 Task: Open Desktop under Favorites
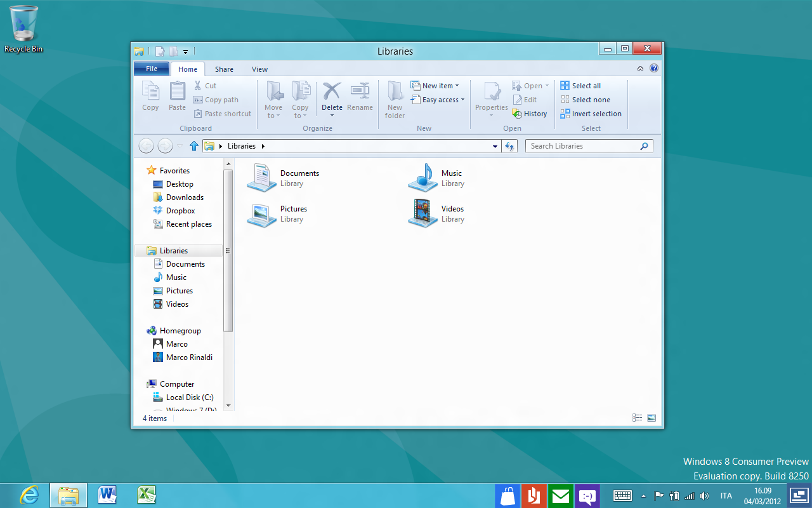(x=173, y=184)
